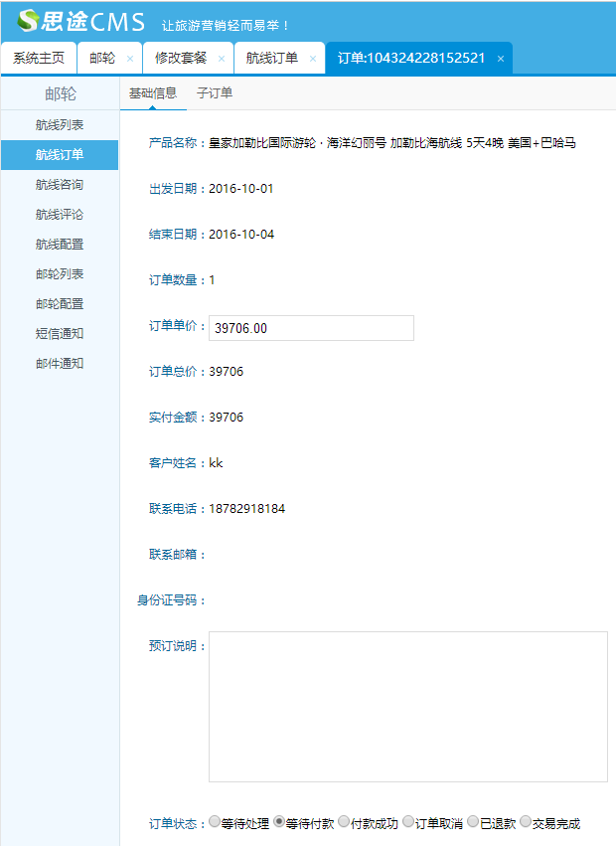Close the 邮轮 tab
Screen dimensions: 616x846
(x=130, y=59)
